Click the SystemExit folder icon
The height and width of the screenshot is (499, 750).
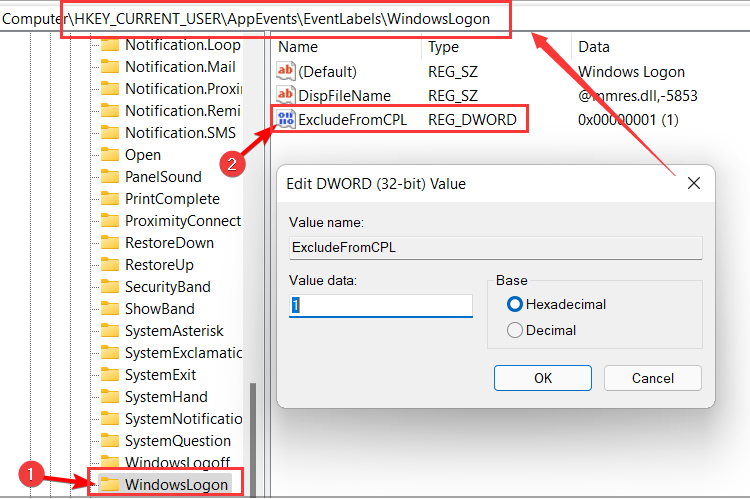click(110, 375)
